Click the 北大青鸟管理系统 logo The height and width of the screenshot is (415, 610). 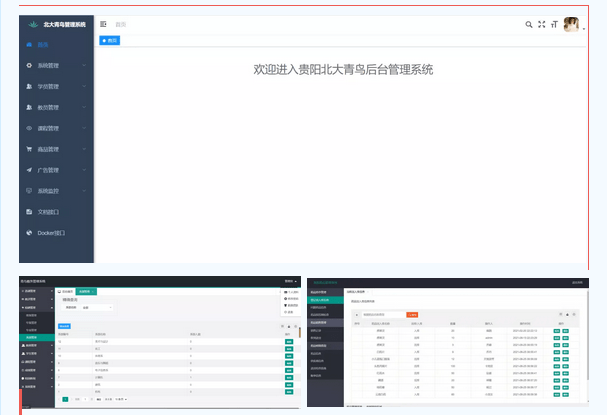pyautogui.click(x=56, y=23)
